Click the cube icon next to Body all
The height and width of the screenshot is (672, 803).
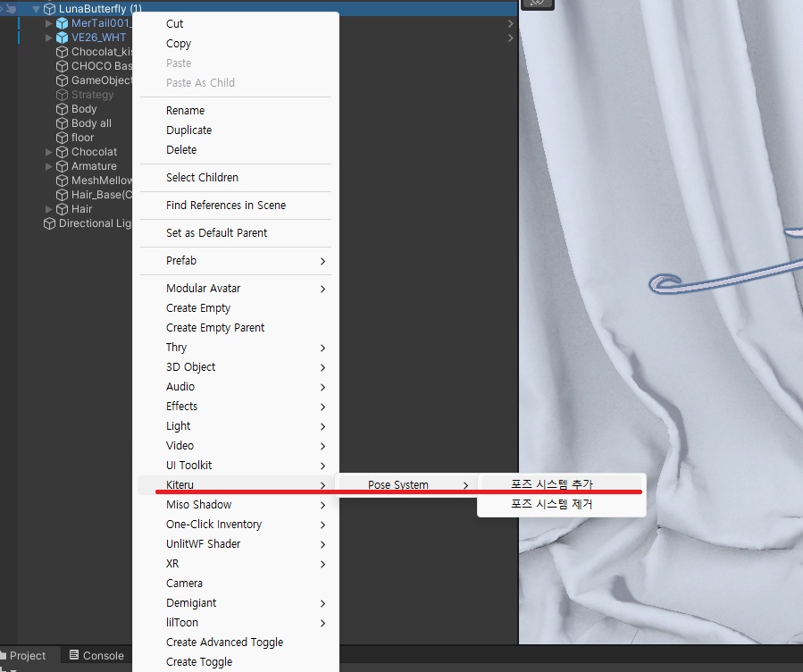coord(62,124)
